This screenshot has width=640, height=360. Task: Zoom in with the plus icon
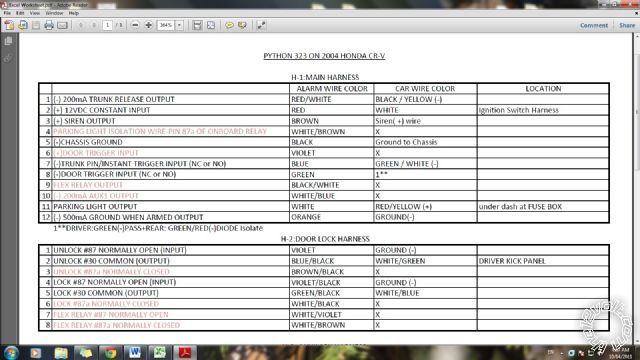[x=149, y=25]
